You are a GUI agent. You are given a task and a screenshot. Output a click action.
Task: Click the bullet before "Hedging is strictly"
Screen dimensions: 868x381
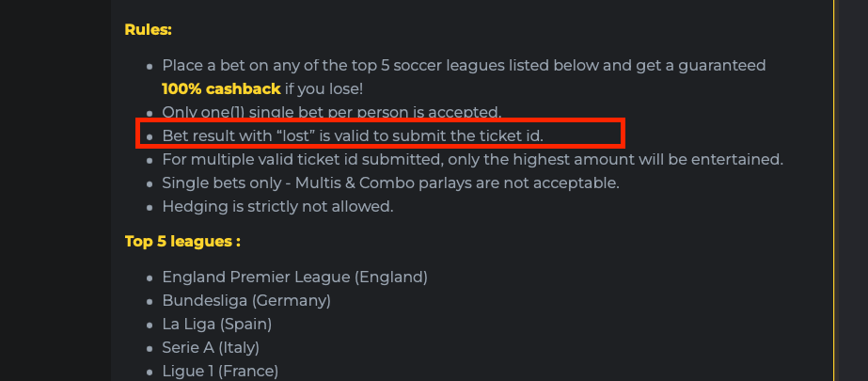[149, 207]
